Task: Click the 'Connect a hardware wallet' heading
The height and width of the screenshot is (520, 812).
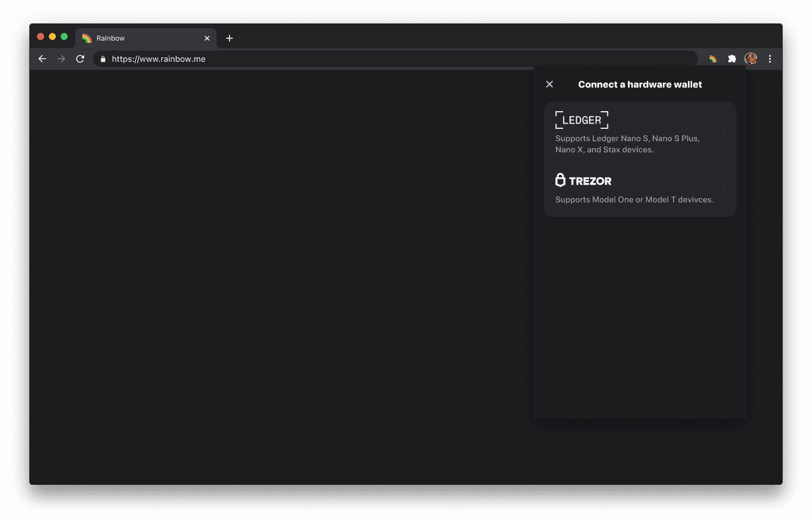Action: point(640,84)
